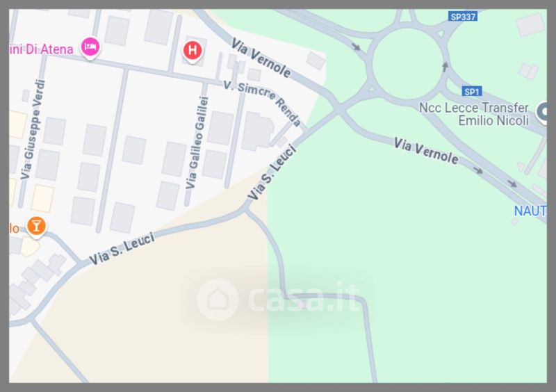Click the casa.it house logo watermark
556x392 pixels.
tap(217, 299)
